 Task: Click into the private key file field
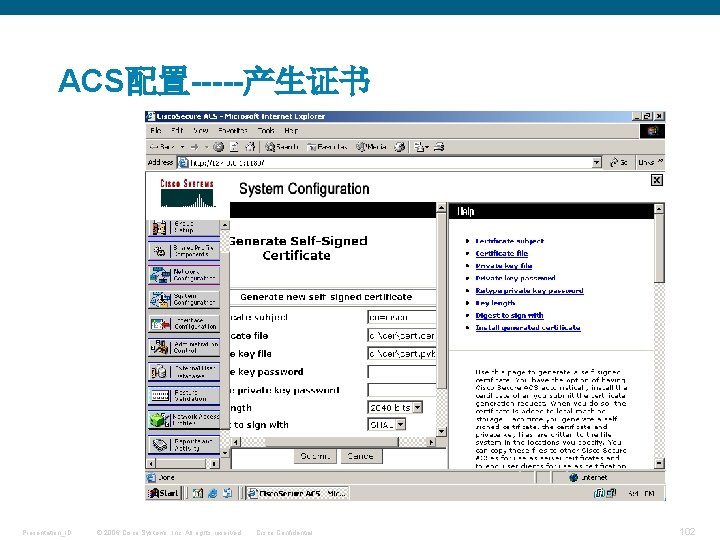pyautogui.click(x=402, y=354)
